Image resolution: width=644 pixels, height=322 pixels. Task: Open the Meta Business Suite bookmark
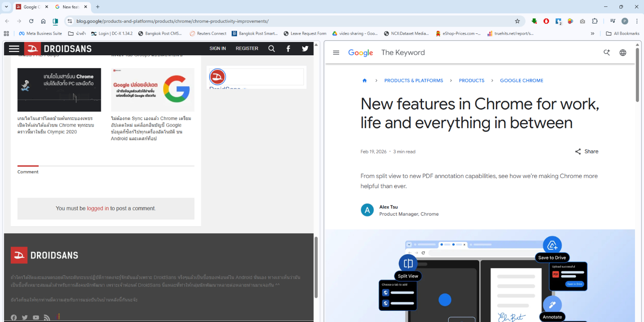point(40,33)
